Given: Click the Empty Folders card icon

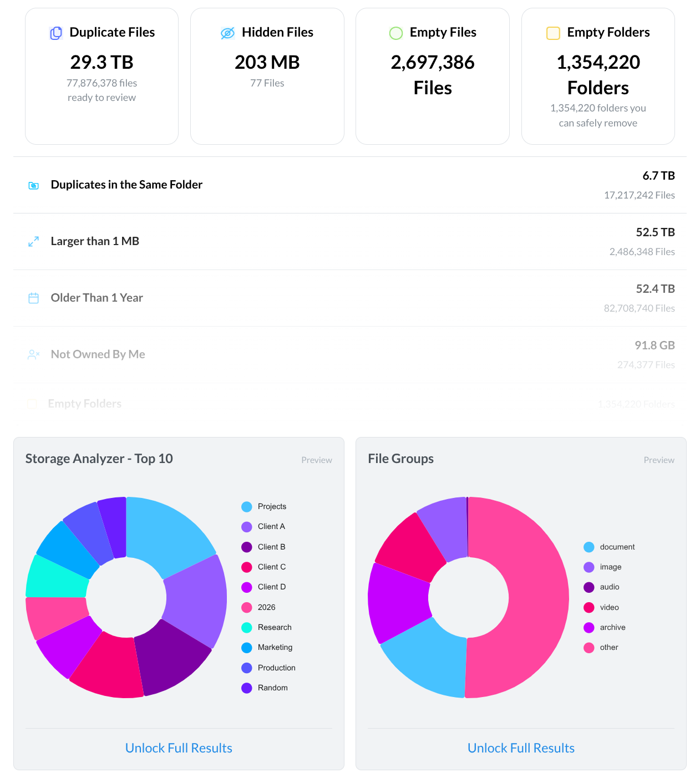Looking at the screenshot, I should tap(552, 33).
